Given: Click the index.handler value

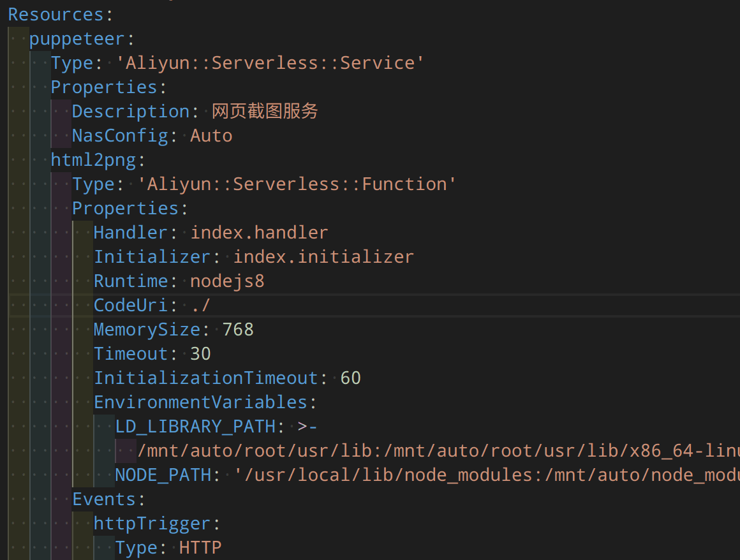Looking at the screenshot, I should tap(259, 232).
